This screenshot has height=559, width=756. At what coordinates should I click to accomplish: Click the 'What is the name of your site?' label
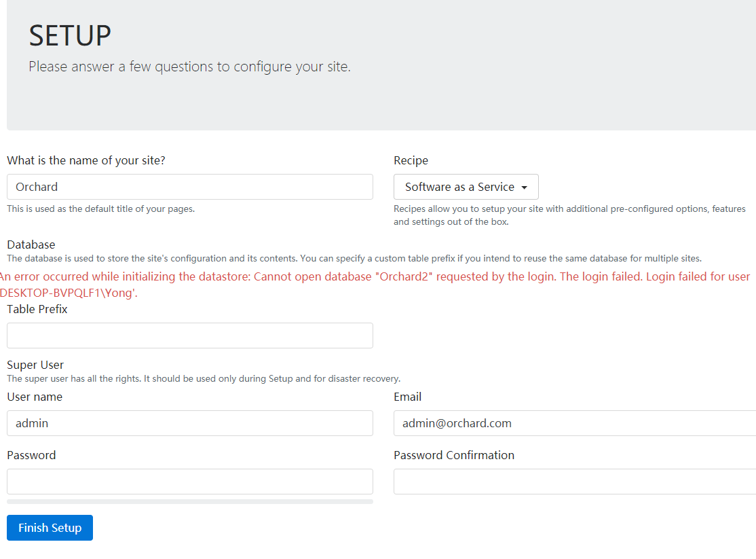coord(86,160)
